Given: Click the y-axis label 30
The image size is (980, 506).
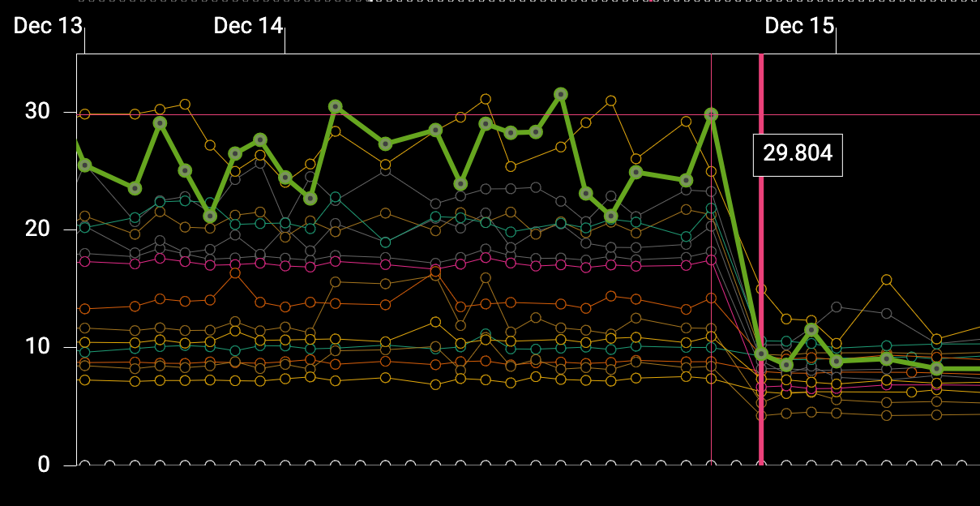Looking at the screenshot, I should pos(36,112).
